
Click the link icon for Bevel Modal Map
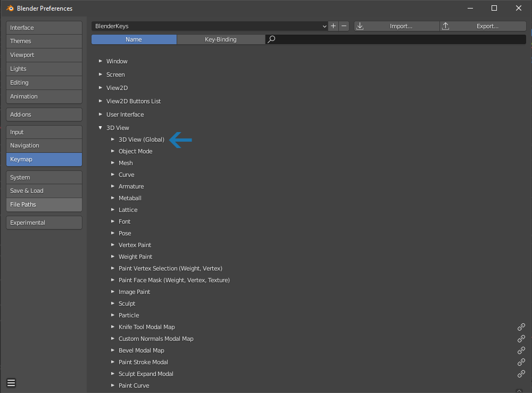[x=521, y=350]
